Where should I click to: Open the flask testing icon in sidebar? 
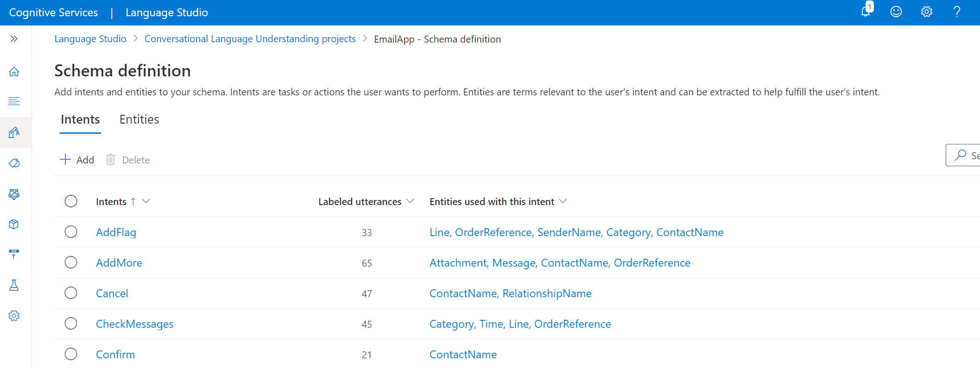tap(14, 285)
